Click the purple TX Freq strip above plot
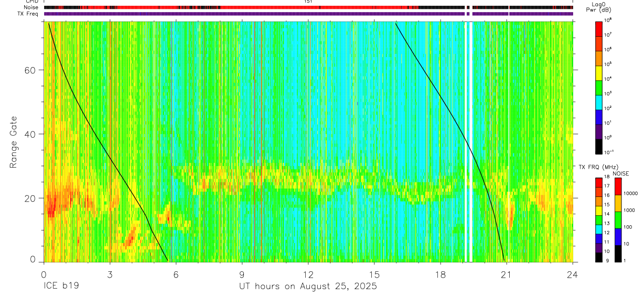 (x=308, y=14)
